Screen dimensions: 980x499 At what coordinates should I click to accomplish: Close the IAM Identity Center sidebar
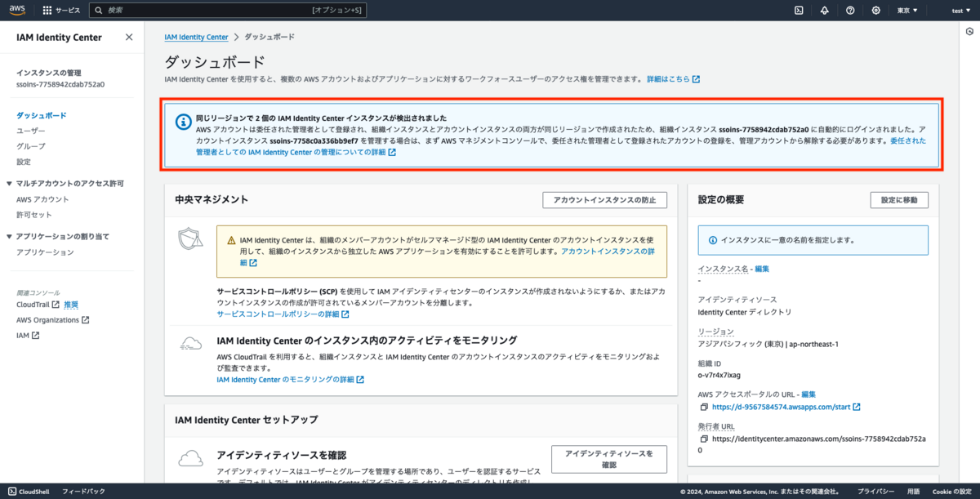coord(129,37)
